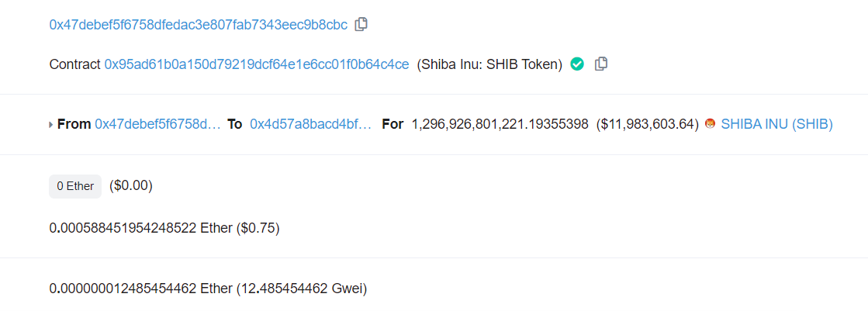Click the ($0.75) fee value

[258, 228]
